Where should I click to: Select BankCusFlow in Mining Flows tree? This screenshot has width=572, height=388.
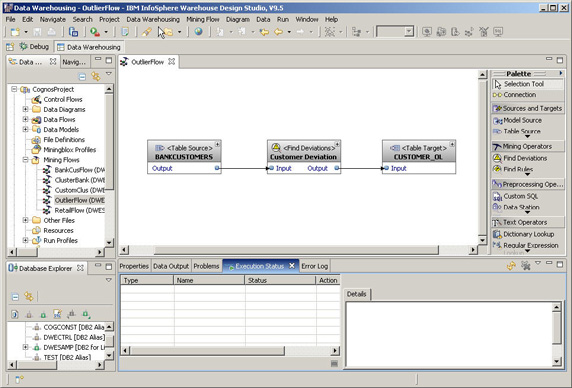point(74,170)
